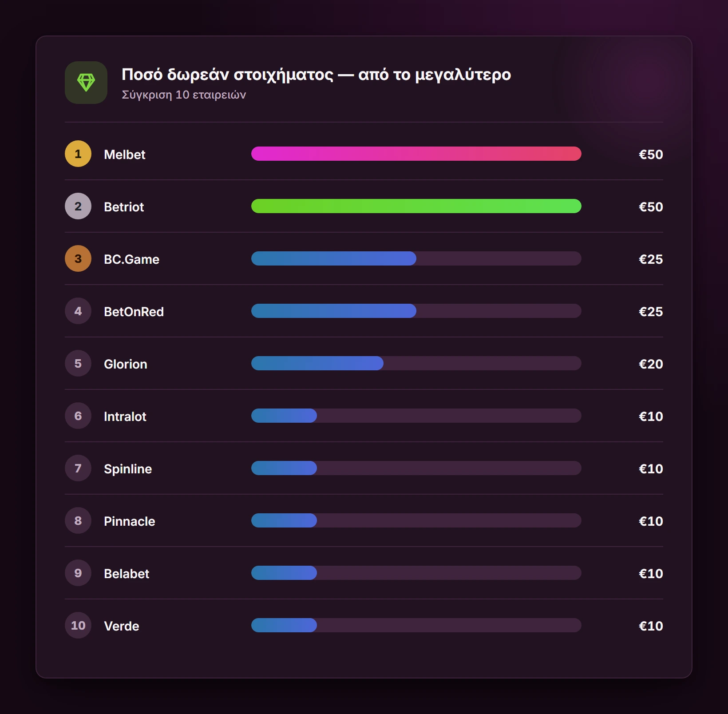The height and width of the screenshot is (714, 728).
Task: Click Glorion's blue progress bar
Action: (317, 363)
